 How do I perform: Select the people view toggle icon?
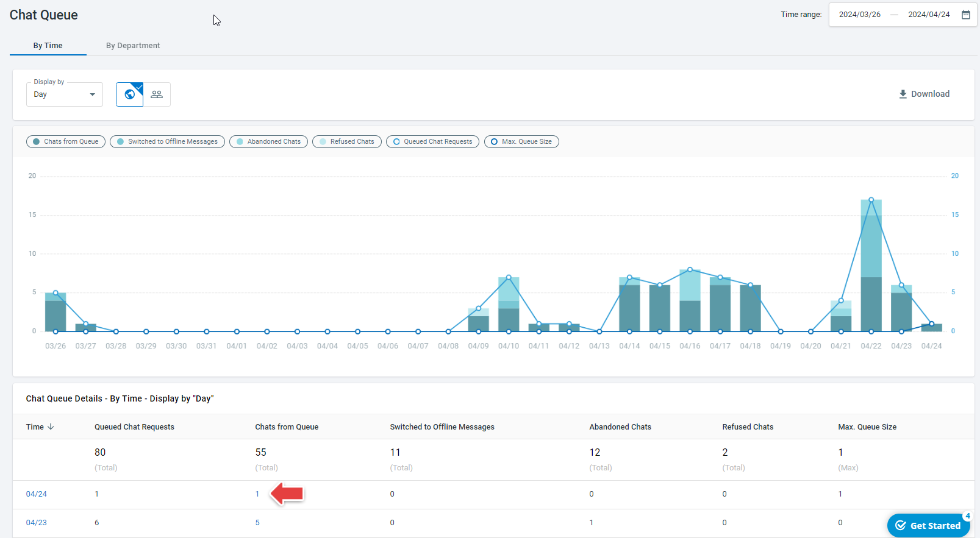(x=157, y=94)
